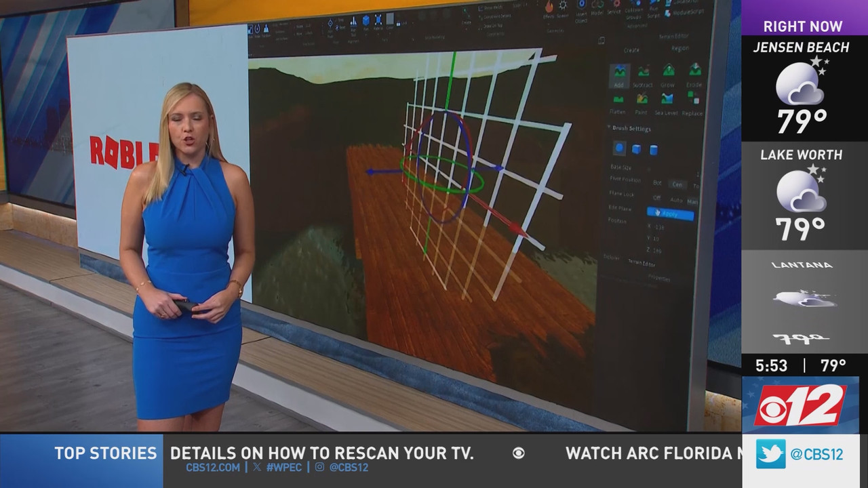868x488 pixels.
Task: Click the CBS12.COM link text
Action: [213, 468]
